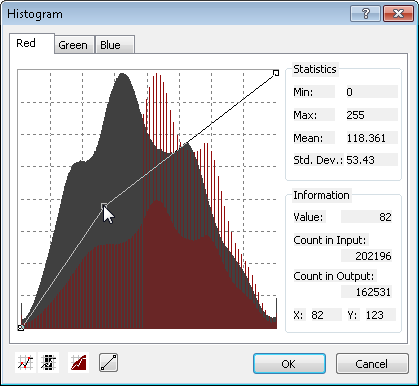Switch to the Green channel tab
Screen dimensions: 419x386
pos(74,45)
